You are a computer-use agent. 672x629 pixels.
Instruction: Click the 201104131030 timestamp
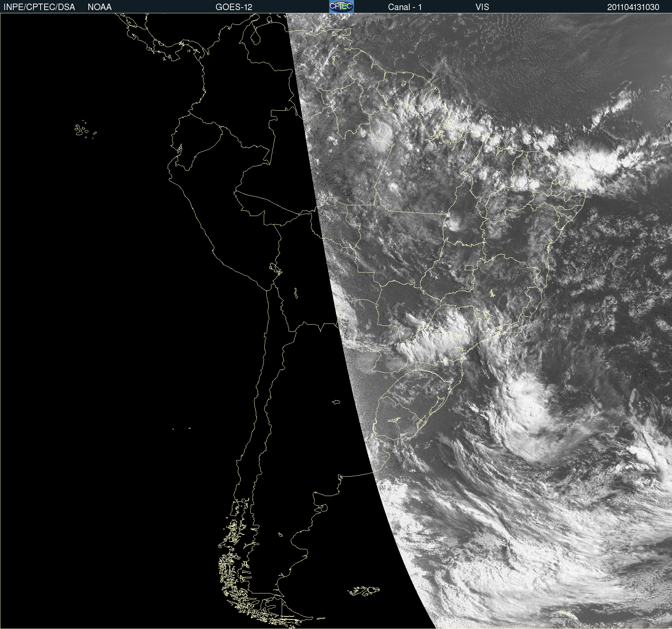tap(633, 7)
